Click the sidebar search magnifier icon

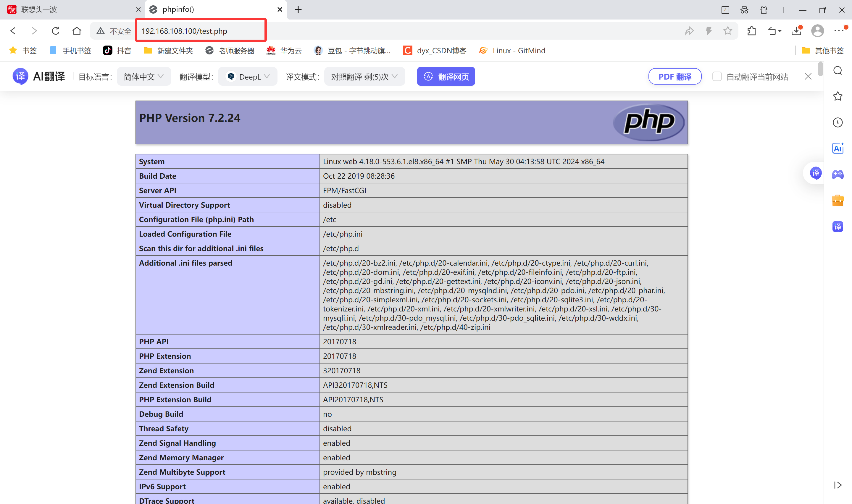click(x=838, y=71)
